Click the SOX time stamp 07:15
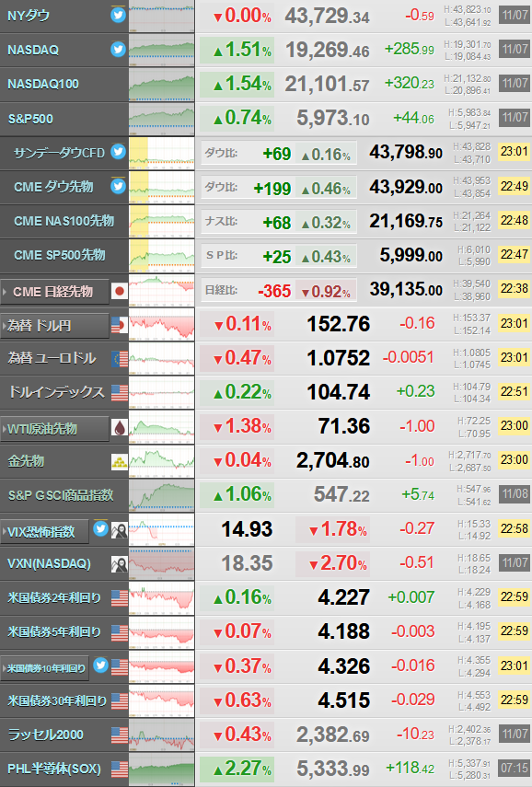Image resolution: width=532 pixels, height=787 pixels. (x=515, y=768)
